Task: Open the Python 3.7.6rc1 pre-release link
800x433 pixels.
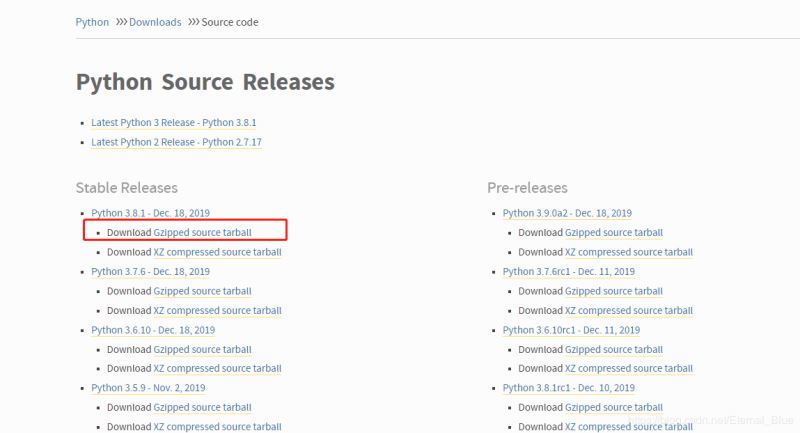Action: (x=568, y=271)
